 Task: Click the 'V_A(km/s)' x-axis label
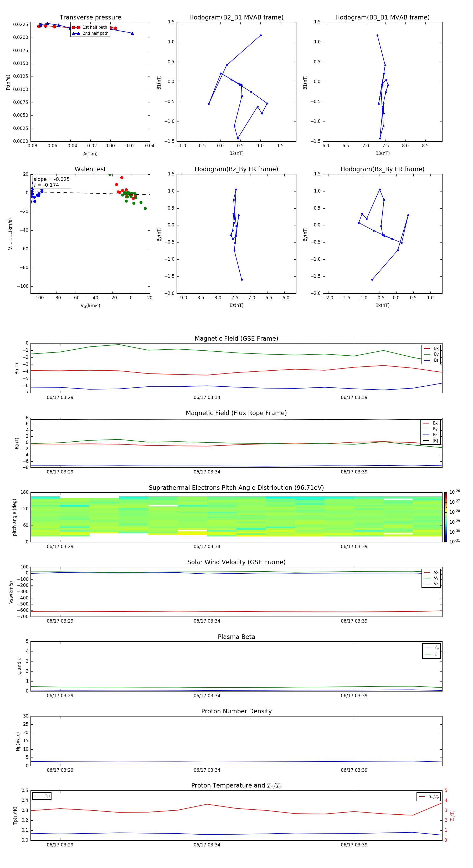pyautogui.click(x=90, y=306)
